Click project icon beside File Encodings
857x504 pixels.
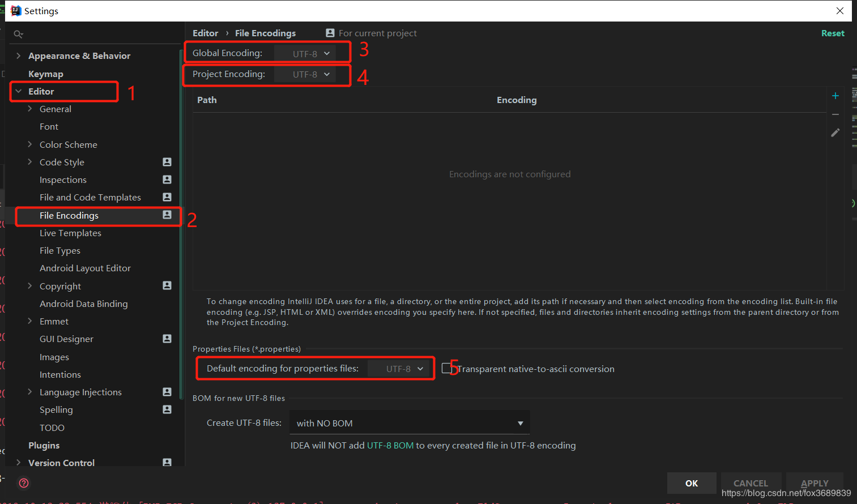167,215
